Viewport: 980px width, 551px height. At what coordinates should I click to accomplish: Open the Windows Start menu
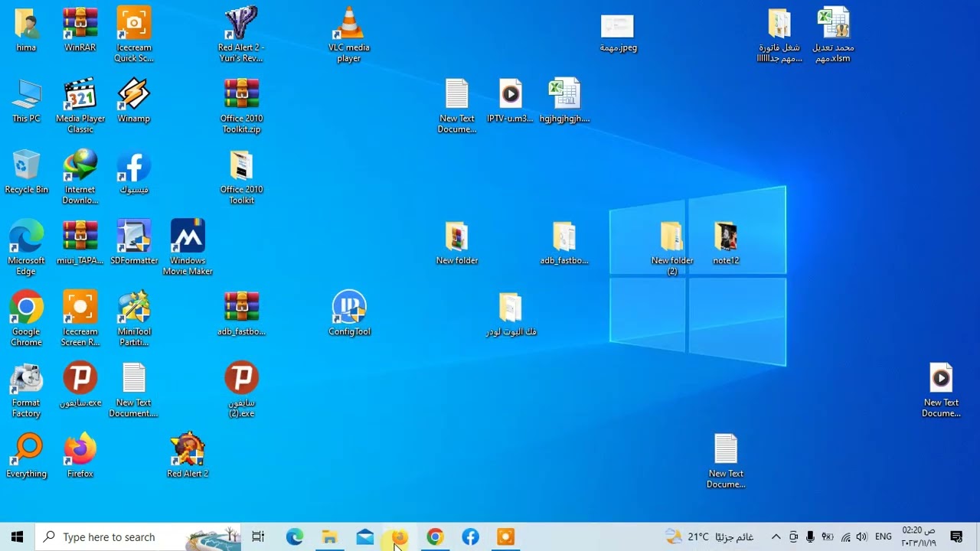[18, 537]
